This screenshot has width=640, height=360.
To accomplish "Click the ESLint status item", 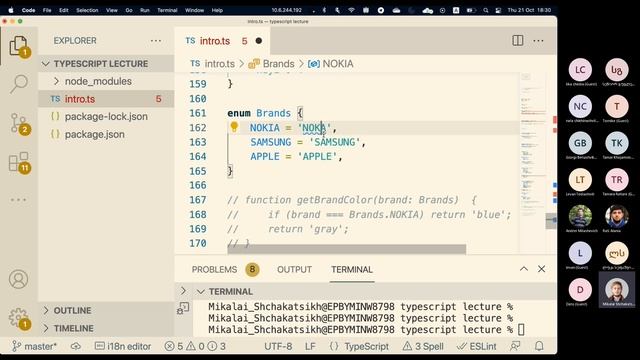I will click(x=476, y=346).
